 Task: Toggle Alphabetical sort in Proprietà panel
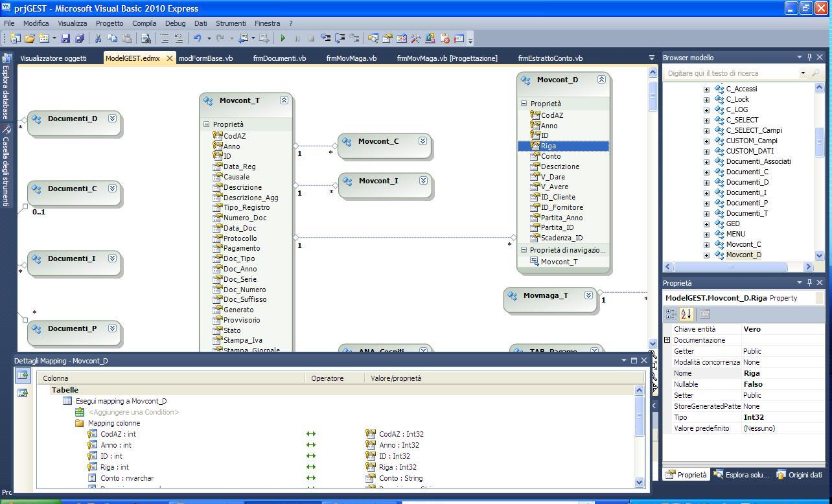686,314
